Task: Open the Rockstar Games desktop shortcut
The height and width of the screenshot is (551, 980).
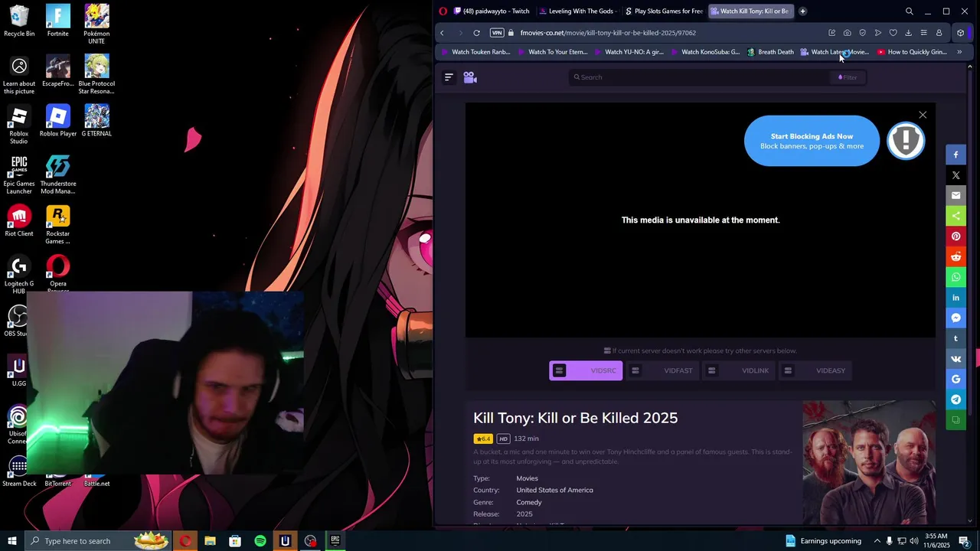Action: coord(57,225)
